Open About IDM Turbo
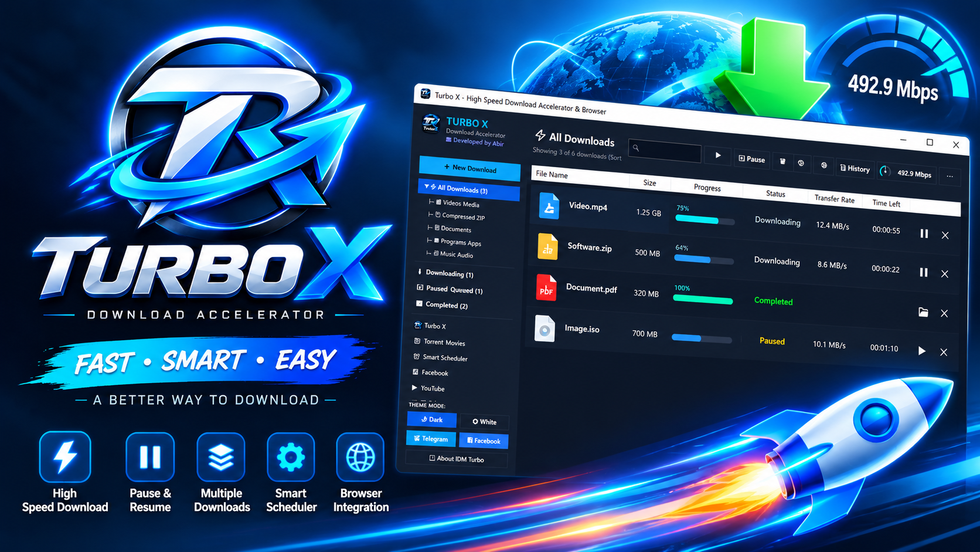This screenshot has width=980, height=552. [x=457, y=459]
